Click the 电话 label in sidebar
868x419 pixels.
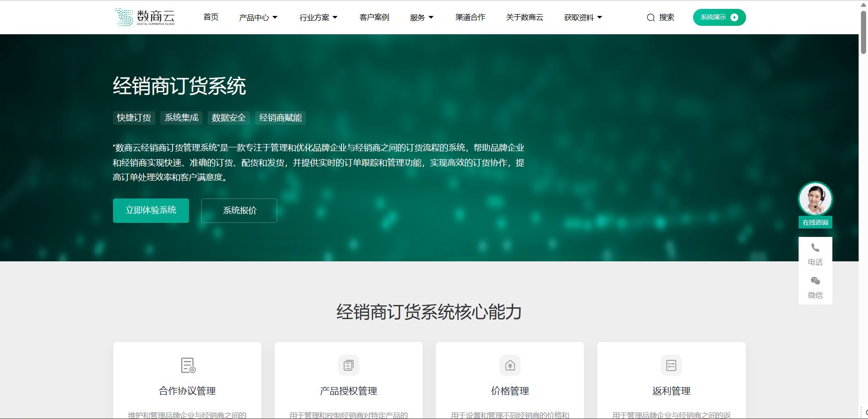815,262
